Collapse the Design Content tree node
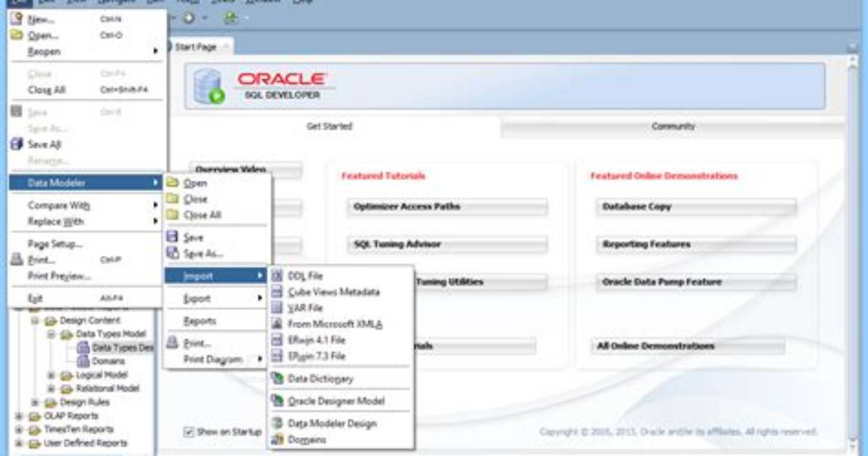Viewport: 868px width, 456px height. click(35, 320)
